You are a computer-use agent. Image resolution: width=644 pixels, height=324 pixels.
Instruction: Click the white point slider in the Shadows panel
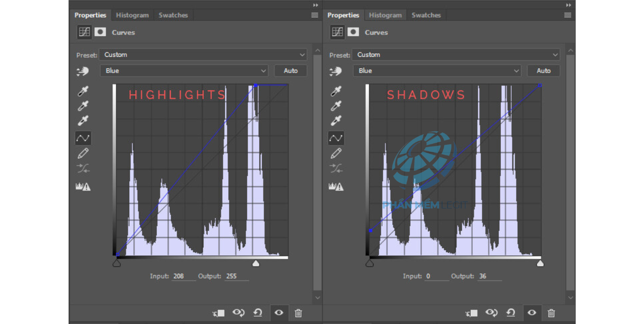coord(540,263)
